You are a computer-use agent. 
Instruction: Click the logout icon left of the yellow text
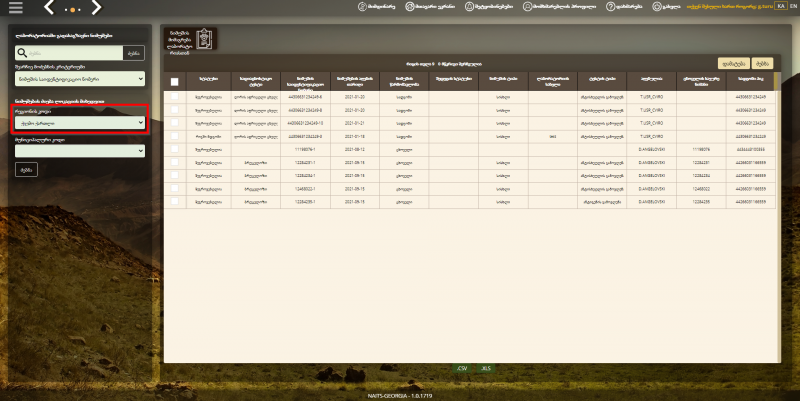[657, 7]
